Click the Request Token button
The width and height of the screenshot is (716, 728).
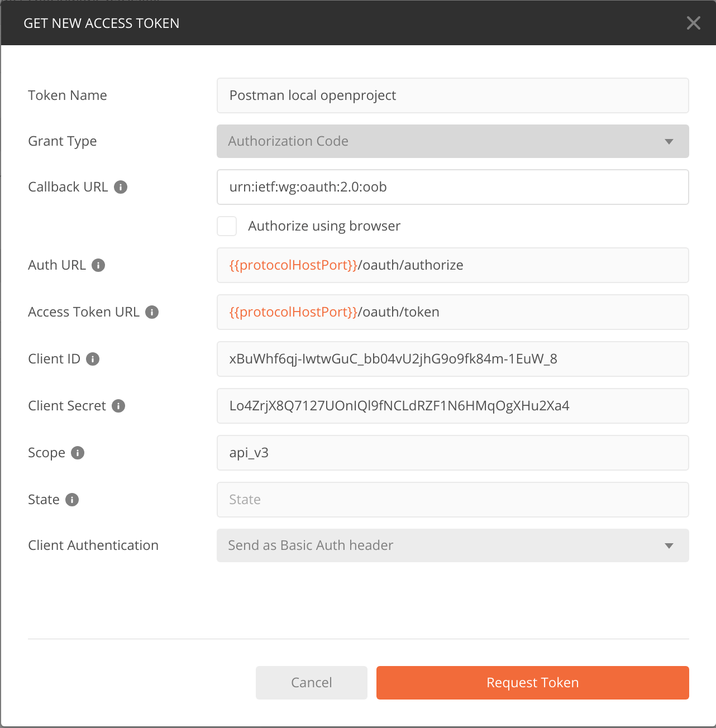point(532,682)
